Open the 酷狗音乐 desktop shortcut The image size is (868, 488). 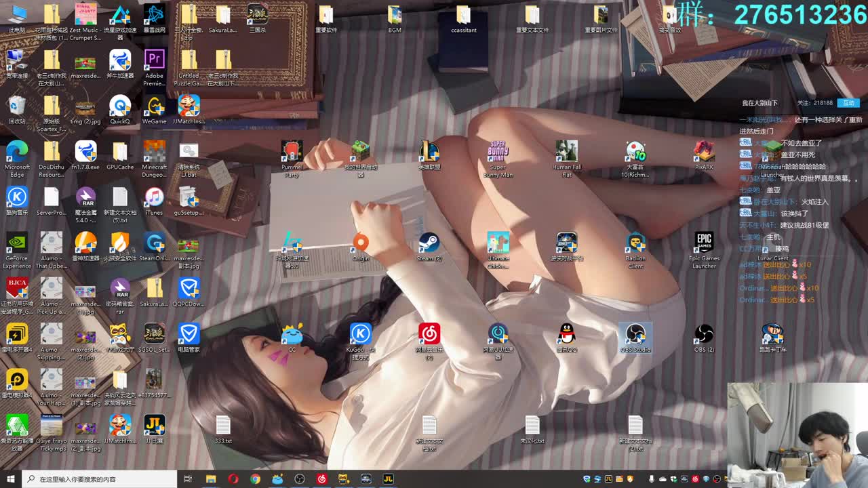17,201
